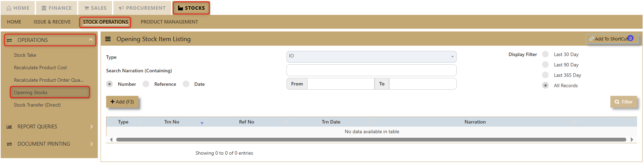Click the Filter search button
644x164 pixels.
(x=624, y=102)
